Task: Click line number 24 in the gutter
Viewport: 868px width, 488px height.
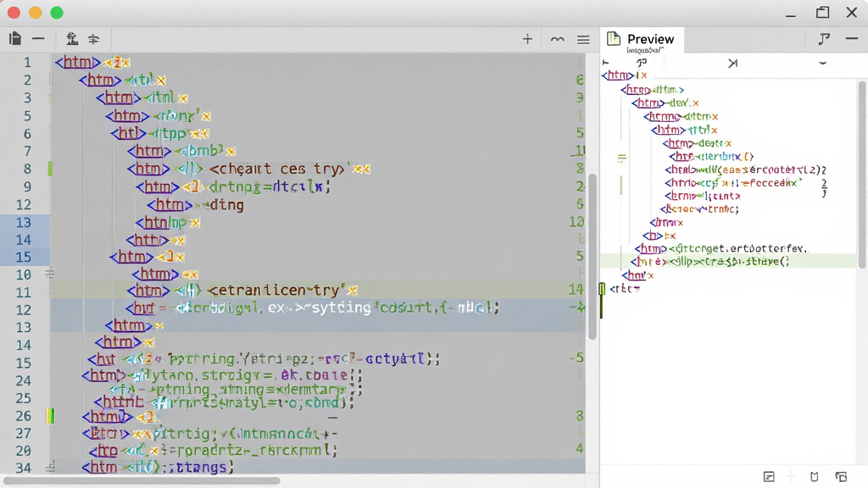Action: coord(23,380)
